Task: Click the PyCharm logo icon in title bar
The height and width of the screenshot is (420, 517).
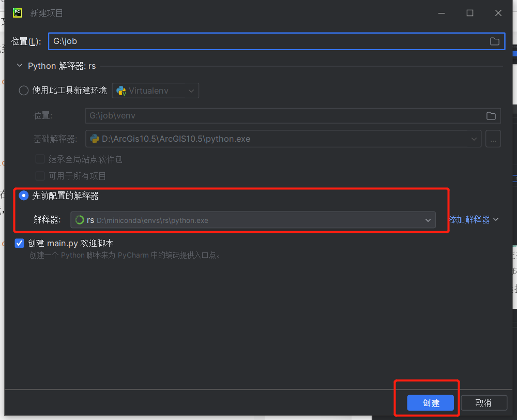Action: click(18, 13)
